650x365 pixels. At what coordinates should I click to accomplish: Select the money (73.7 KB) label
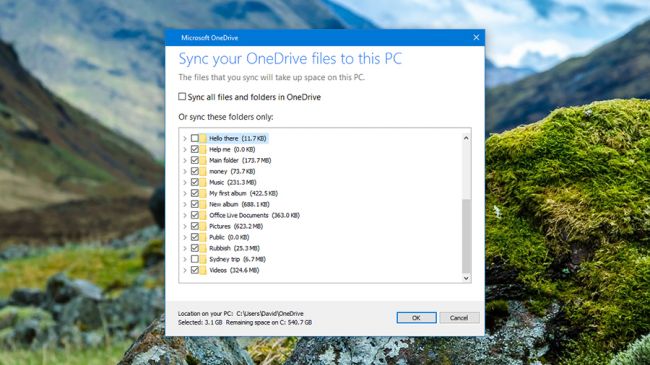coord(232,171)
